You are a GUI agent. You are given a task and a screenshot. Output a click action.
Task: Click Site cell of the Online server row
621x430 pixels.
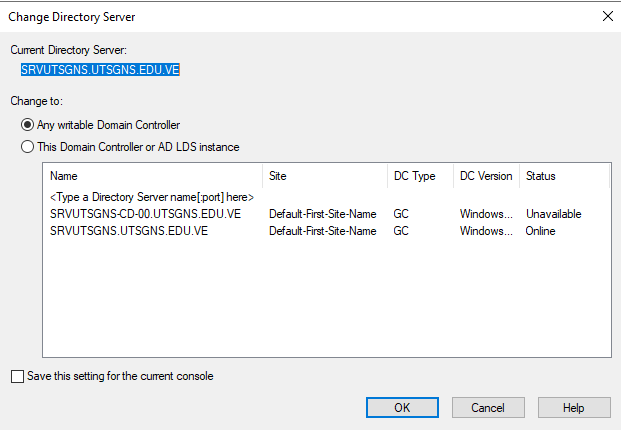click(323, 231)
